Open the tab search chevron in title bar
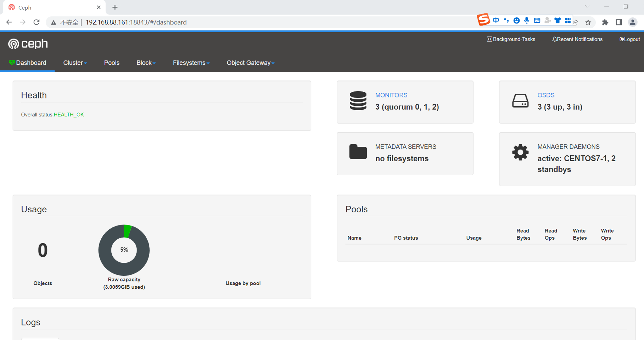644x340 pixels. (x=587, y=6)
